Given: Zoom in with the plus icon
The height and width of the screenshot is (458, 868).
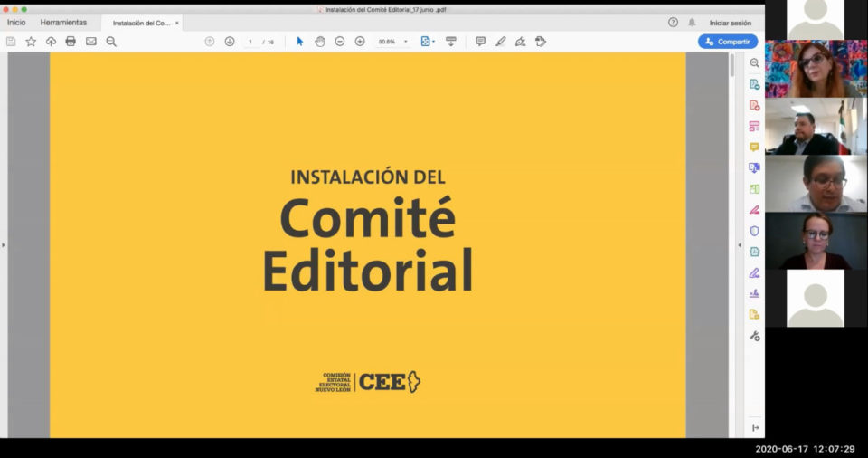Looking at the screenshot, I should click(x=360, y=42).
